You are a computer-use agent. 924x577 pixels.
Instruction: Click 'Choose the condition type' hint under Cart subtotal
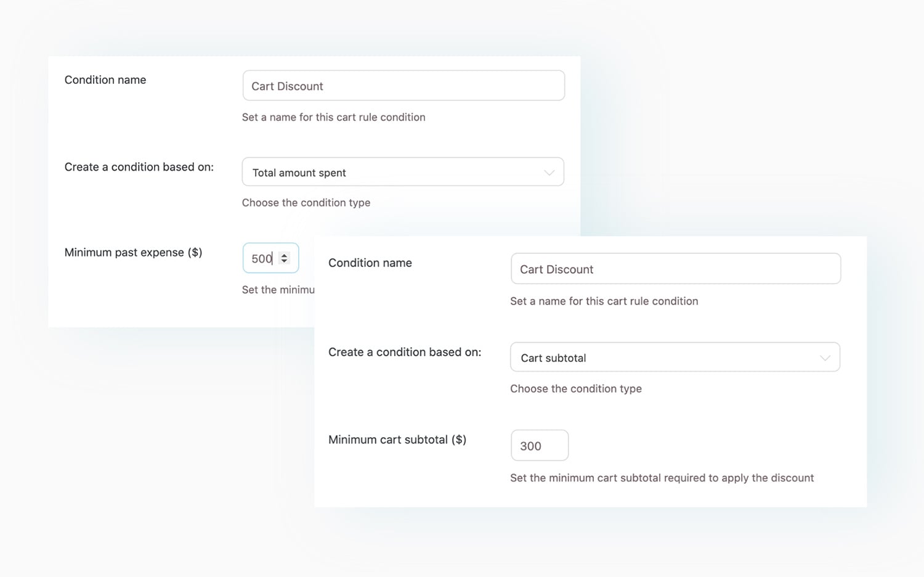[x=576, y=388]
